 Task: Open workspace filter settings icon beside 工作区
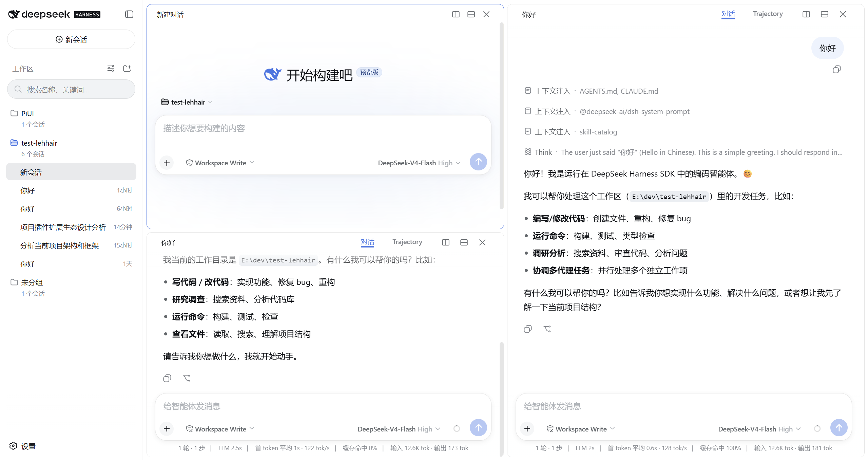pos(111,69)
